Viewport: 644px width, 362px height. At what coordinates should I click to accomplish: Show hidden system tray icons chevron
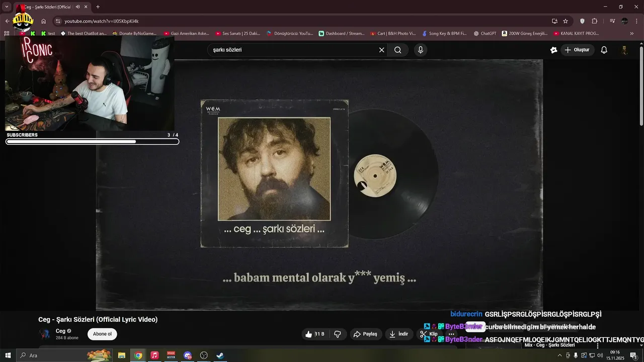[x=559, y=355]
